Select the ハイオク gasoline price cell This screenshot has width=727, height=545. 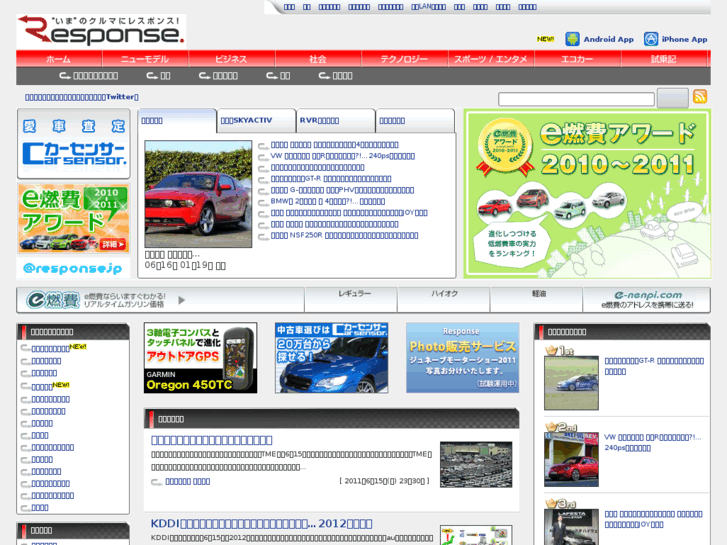pos(444,300)
